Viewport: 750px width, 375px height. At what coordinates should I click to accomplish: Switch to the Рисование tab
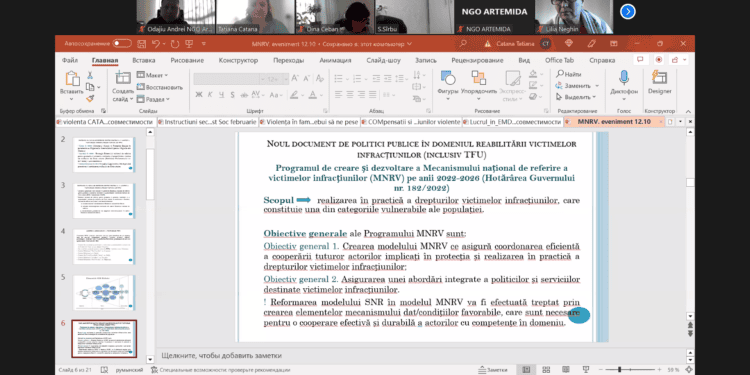click(x=187, y=60)
